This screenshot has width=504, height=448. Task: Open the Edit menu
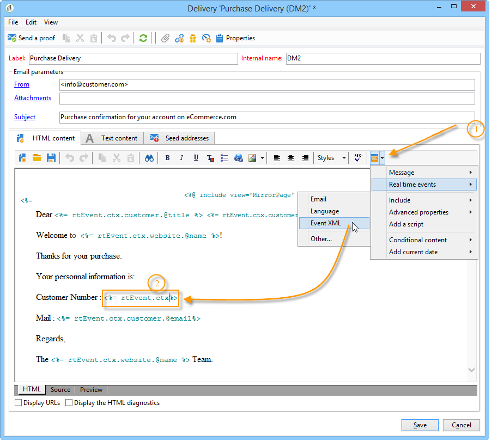coord(31,22)
